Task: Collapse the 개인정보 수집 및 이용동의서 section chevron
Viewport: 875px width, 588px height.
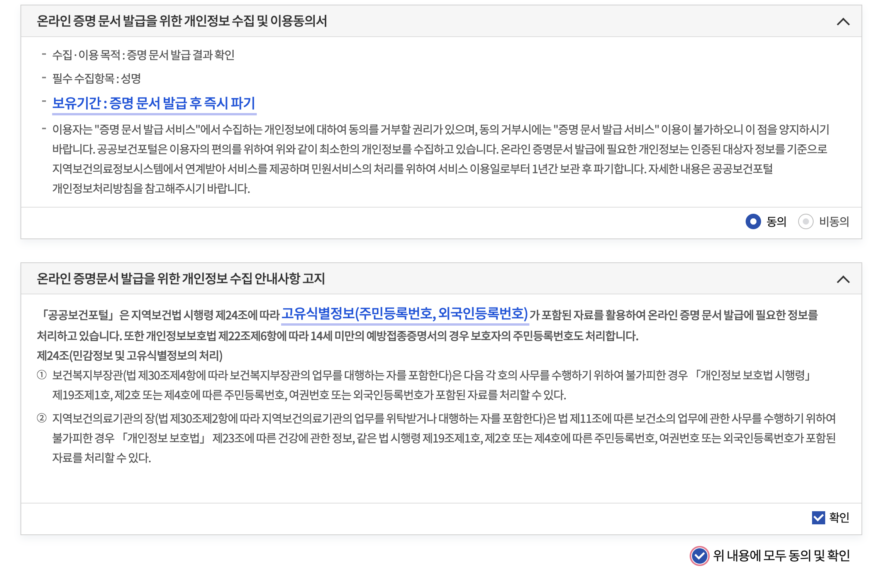Action: pos(843,22)
